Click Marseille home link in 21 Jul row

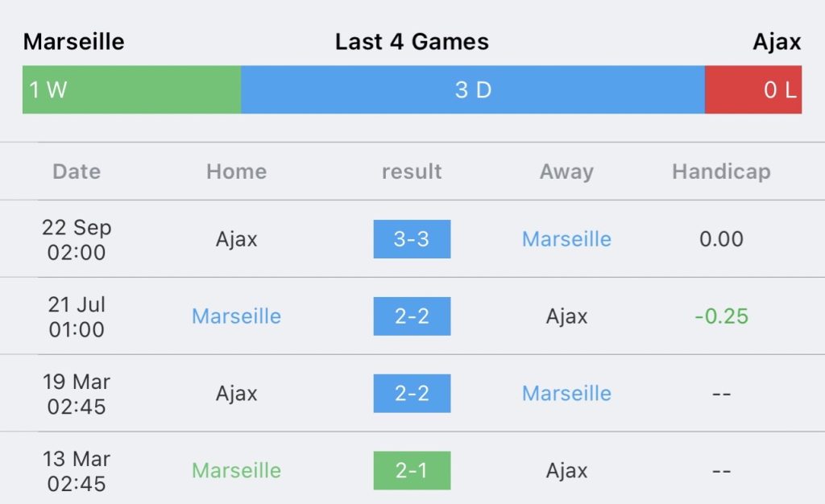coord(236,316)
